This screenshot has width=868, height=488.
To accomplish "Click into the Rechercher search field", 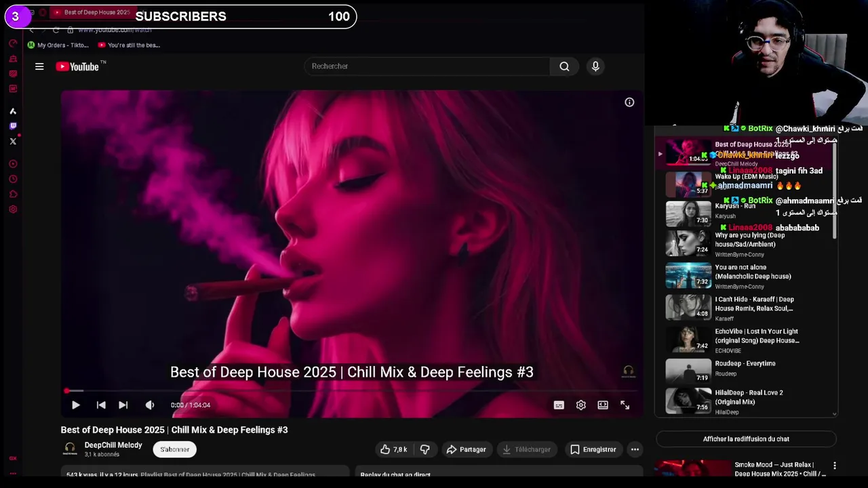I will click(427, 66).
